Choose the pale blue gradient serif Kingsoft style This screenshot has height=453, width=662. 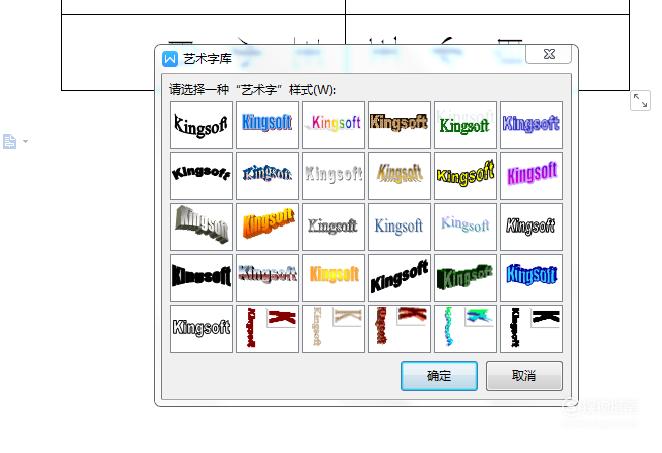pyautogui.click(x=465, y=227)
